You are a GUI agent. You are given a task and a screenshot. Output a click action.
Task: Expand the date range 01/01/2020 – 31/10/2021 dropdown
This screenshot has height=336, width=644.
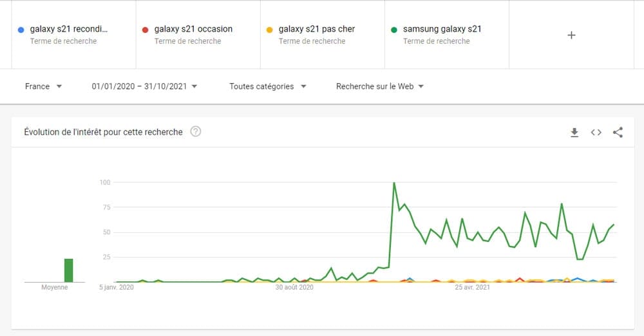[x=144, y=86]
